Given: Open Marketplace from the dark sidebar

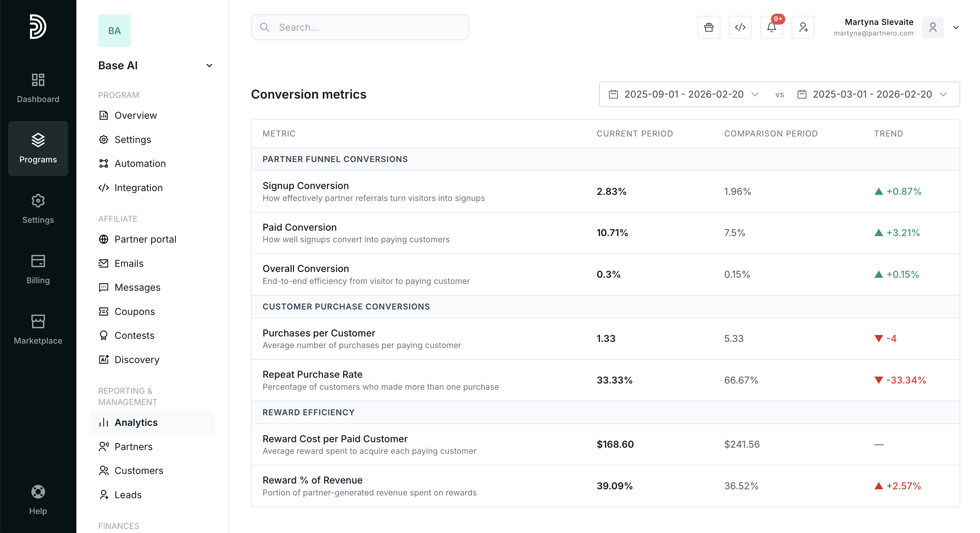Looking at the screenshot, I should (x=38, y=330).
